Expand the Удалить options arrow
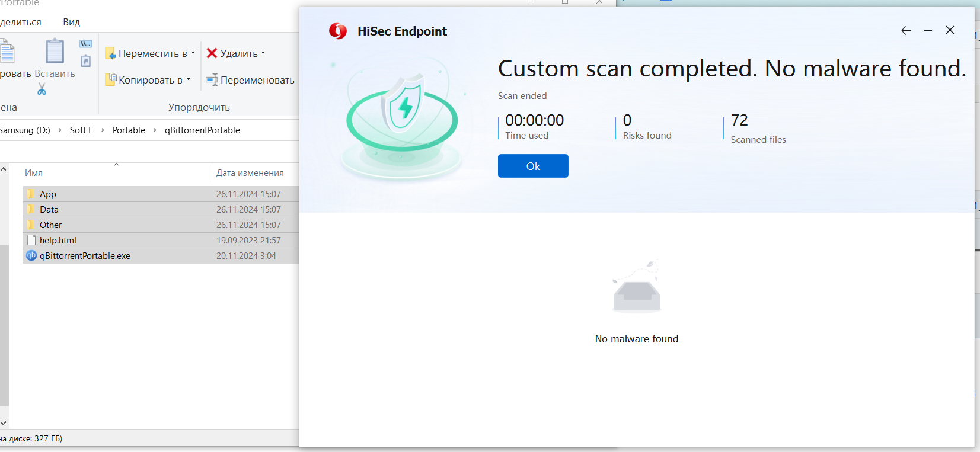This screenshot has height=452, width=980. click(x=263, y=53)
